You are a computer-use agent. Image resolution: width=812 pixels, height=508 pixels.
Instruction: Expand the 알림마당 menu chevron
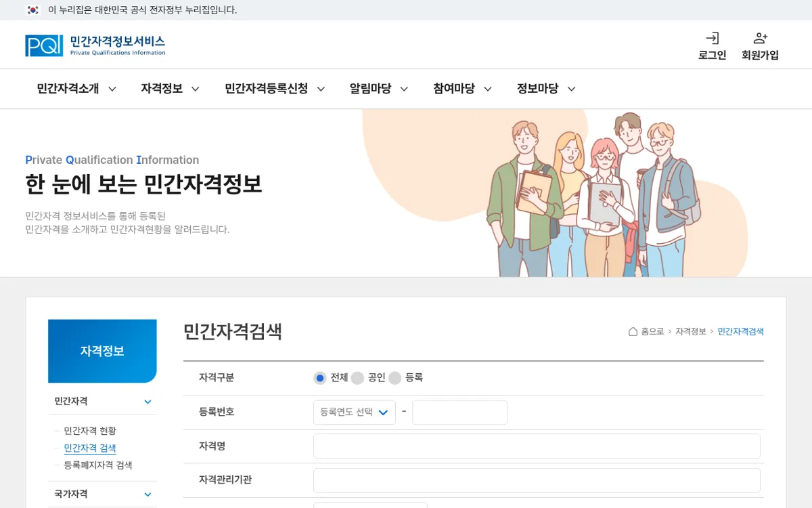click(x=404, y=89)
